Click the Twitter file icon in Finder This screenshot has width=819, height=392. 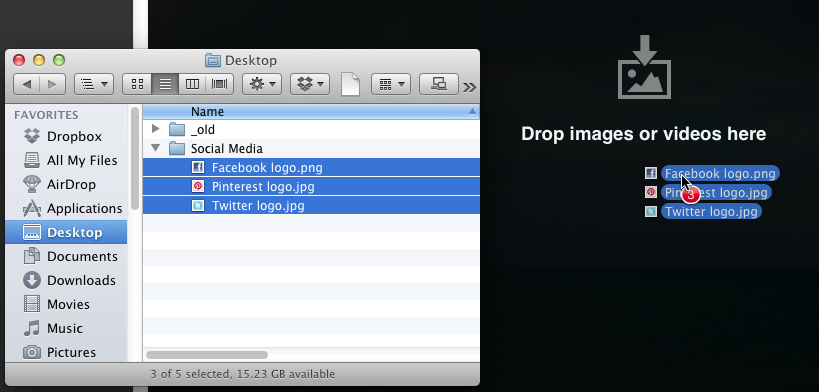[x=198, y=205]
